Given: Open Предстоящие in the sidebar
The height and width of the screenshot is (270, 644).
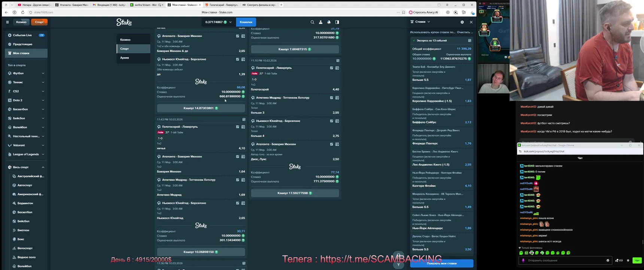Looking at the screenshot, I should (26, 44).
